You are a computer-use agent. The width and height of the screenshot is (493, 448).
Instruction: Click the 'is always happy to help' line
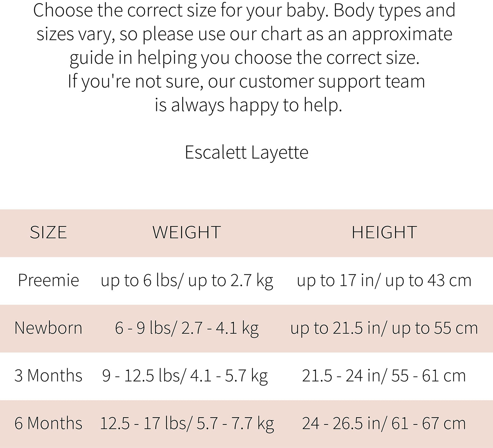point(248,105)
